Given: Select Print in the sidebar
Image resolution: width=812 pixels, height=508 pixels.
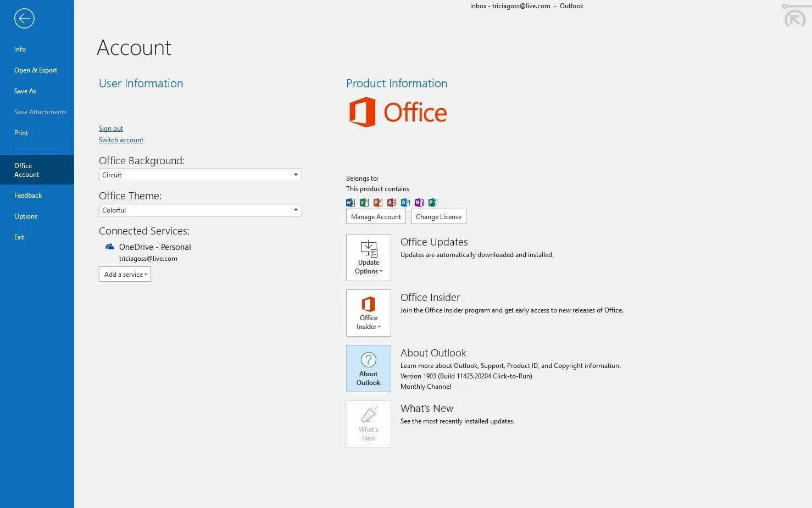Looking at the screenshot, I should point(37,133).
